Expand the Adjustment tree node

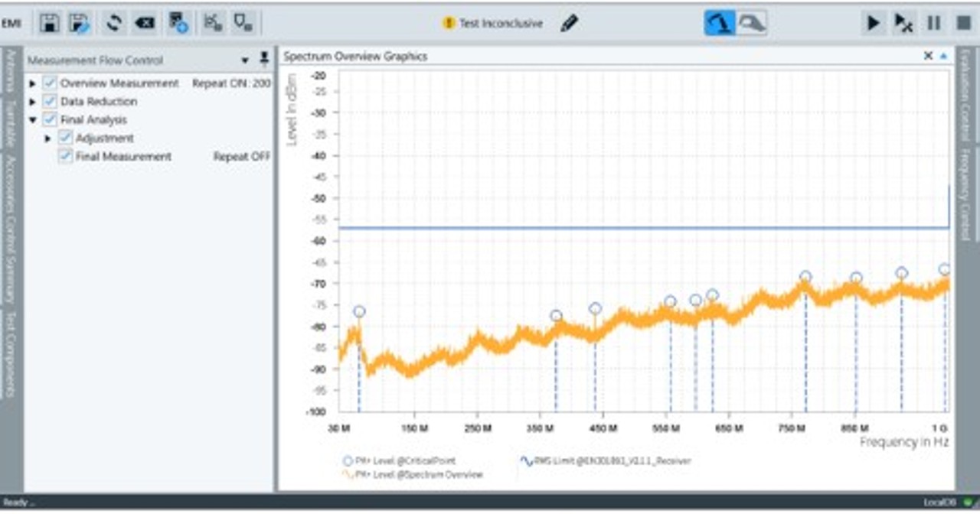click(47, 138)
